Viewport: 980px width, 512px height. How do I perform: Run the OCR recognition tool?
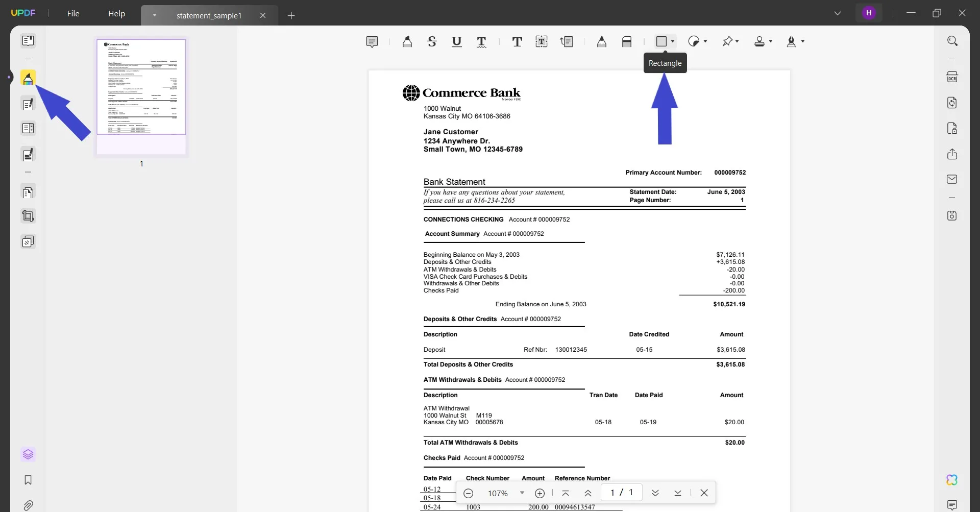[952, 77]
